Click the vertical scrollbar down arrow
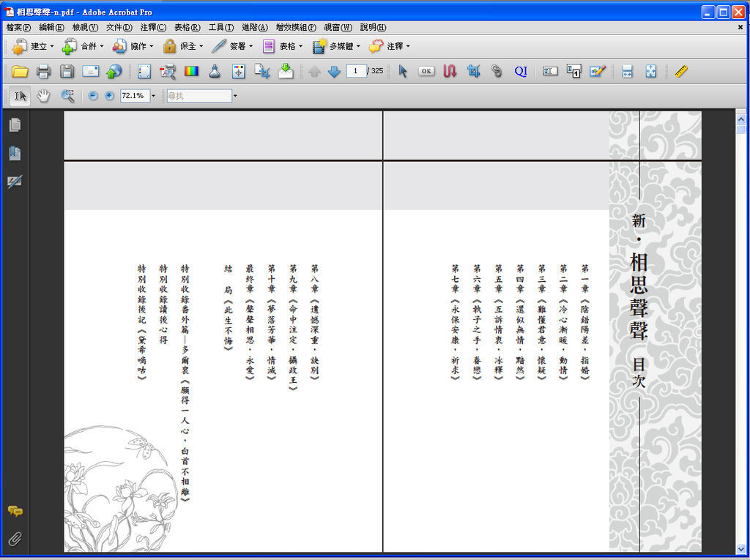 (x=741, y=548)
